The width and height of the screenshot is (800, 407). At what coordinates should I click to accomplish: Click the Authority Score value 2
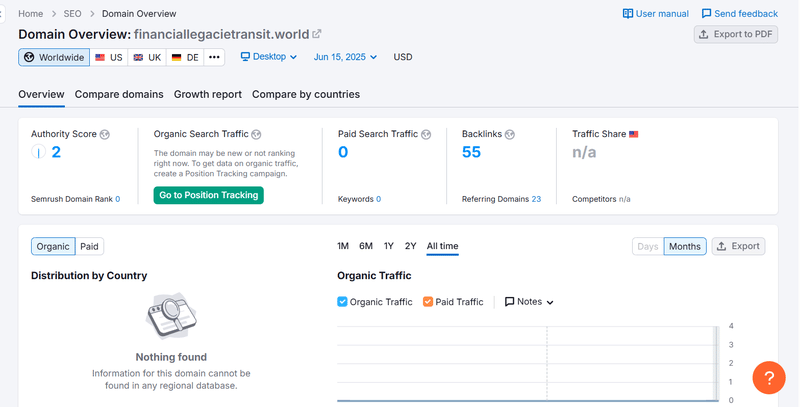tap(56, 152)
